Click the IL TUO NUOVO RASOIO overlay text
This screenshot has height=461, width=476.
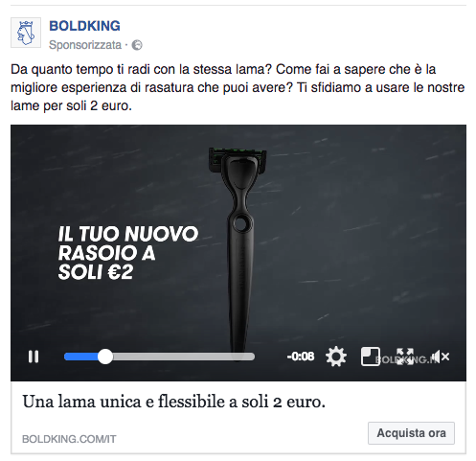[x=127, y=253]
